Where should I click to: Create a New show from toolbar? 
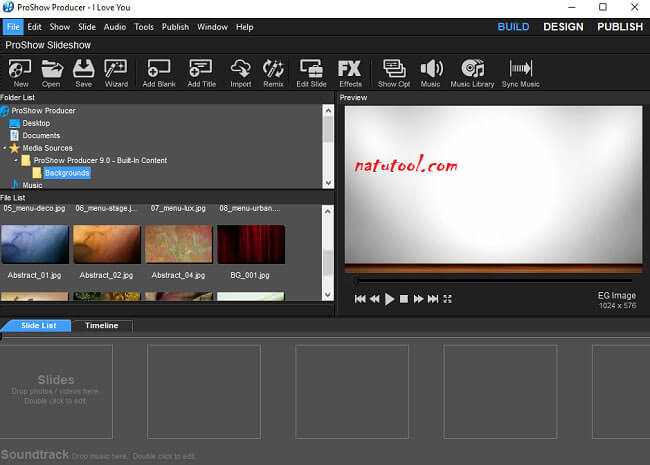click(20, 73)
